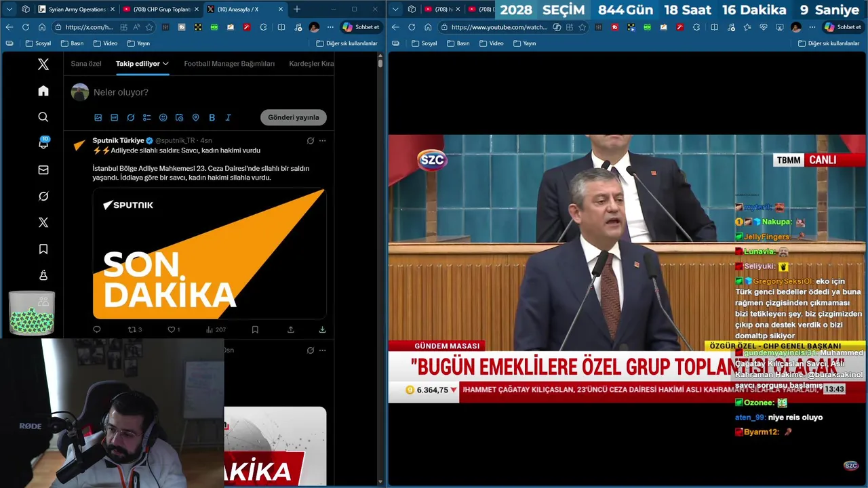Open Grok icon in X sidebar
This screenshot has width=868, height=488.
pos(43,196)
